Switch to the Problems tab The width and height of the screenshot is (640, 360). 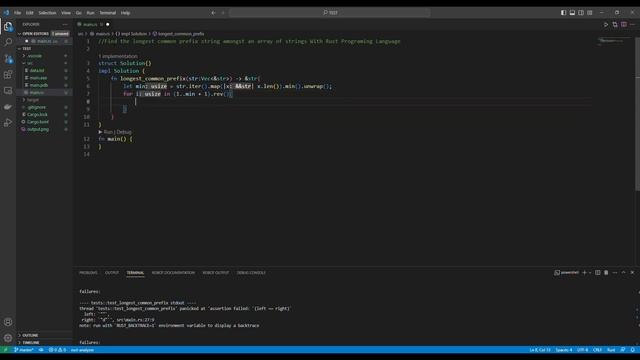tap(88, 273)
